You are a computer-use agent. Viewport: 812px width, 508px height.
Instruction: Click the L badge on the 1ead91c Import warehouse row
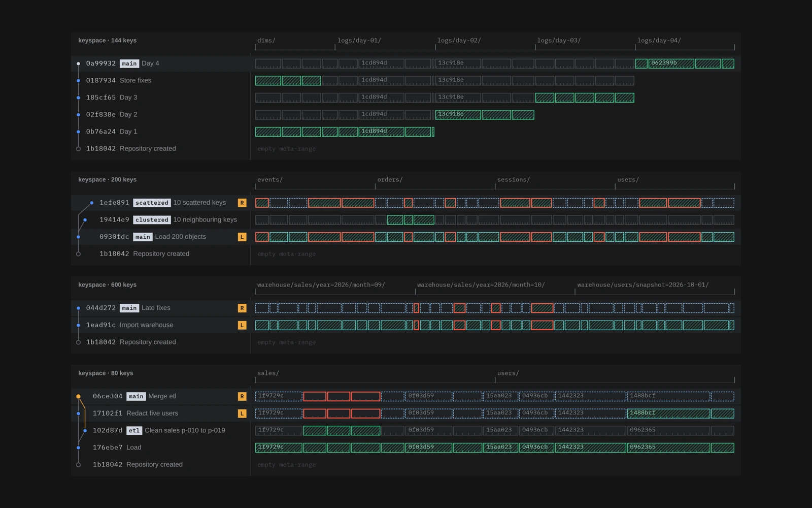[242, 325]
